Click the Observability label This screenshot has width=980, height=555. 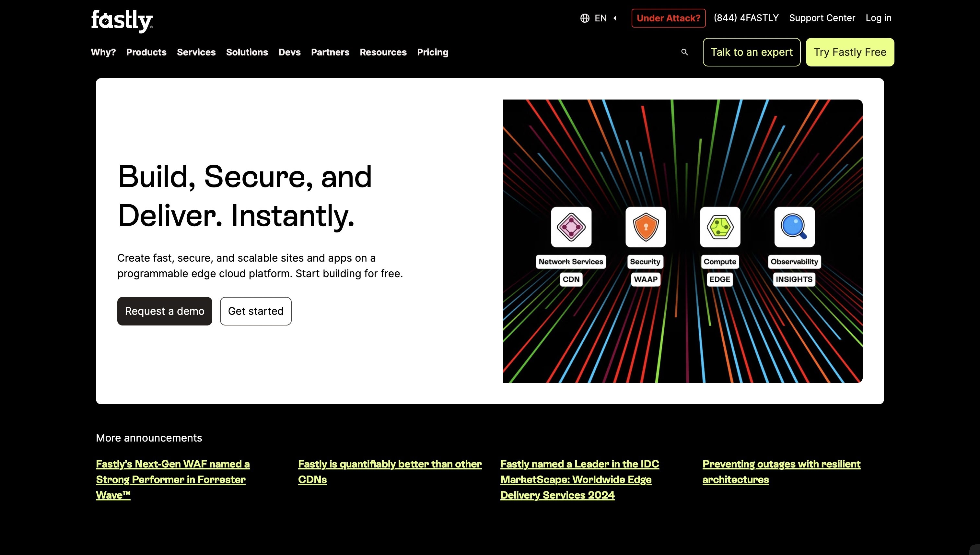click(794, 262)
